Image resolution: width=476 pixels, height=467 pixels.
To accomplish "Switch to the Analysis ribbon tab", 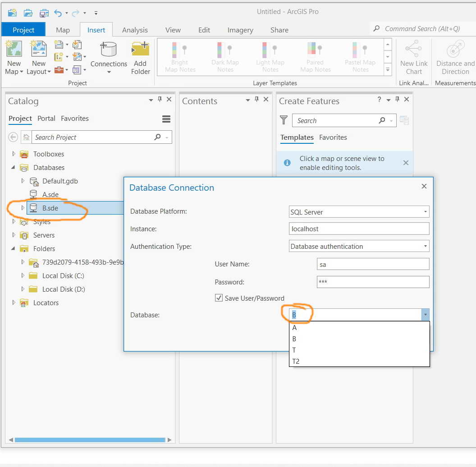I will [135, 30].
